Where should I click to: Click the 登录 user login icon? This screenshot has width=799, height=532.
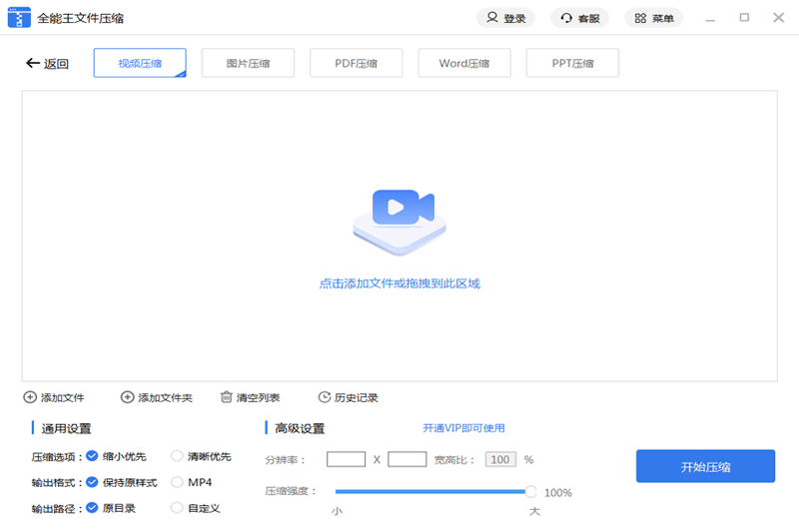492,18
